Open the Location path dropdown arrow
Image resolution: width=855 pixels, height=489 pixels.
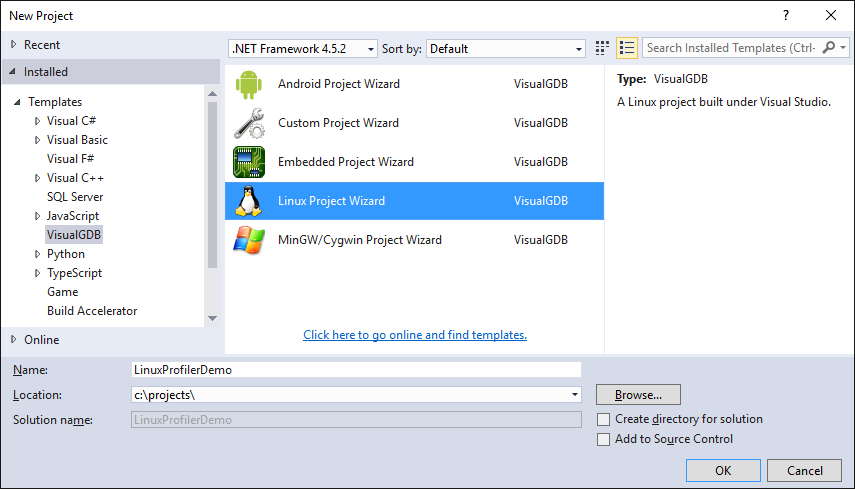(574, 395)
